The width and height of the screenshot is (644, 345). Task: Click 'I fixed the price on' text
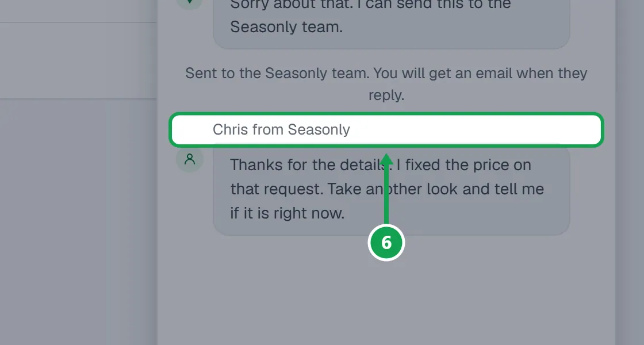tap(463, 164)
